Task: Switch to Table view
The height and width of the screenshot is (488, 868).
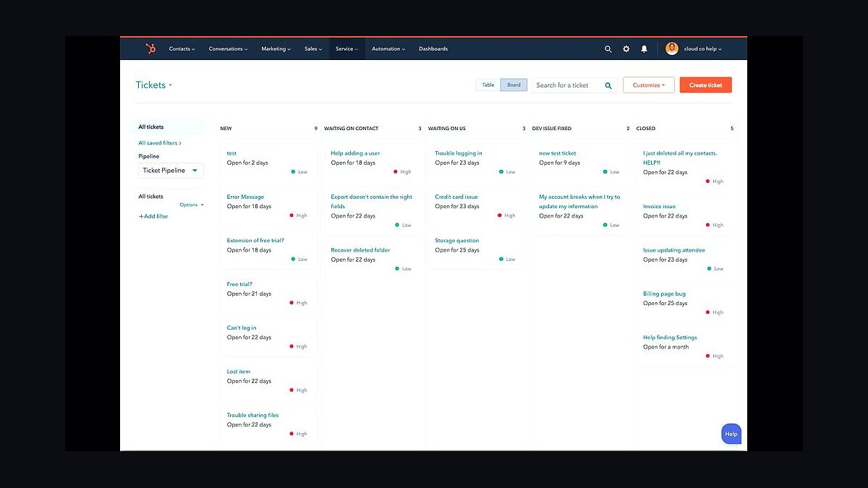Action: [x=488, y=85]
